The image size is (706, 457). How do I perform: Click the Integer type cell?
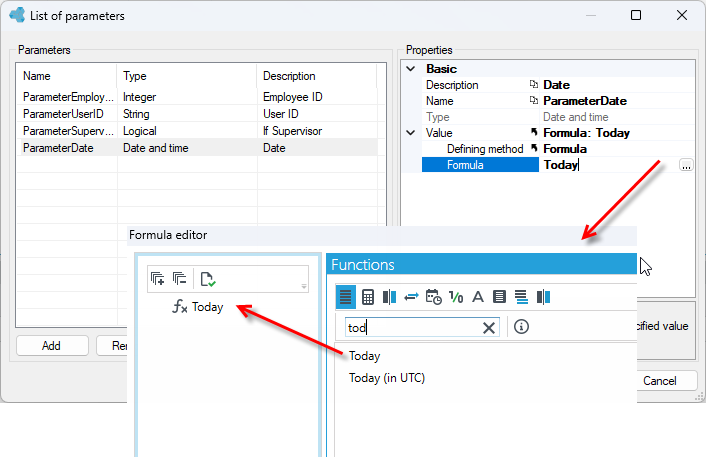tap(140, 97)
